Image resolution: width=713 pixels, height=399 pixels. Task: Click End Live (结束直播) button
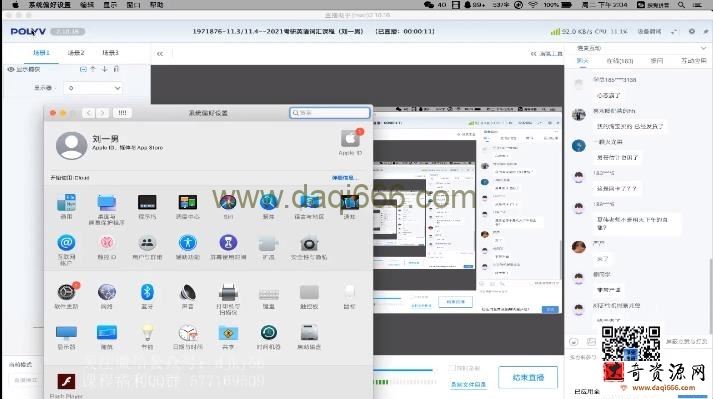click(x=528, y=377)
